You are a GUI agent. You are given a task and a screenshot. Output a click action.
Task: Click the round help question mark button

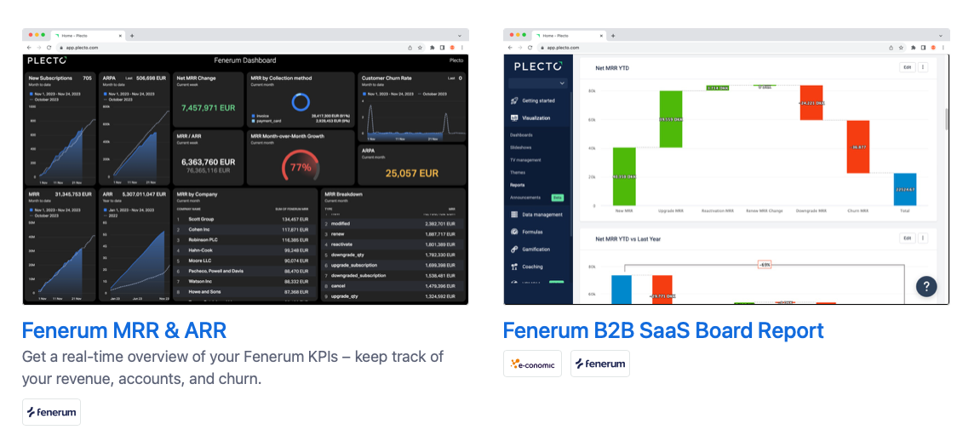point(926,286)
